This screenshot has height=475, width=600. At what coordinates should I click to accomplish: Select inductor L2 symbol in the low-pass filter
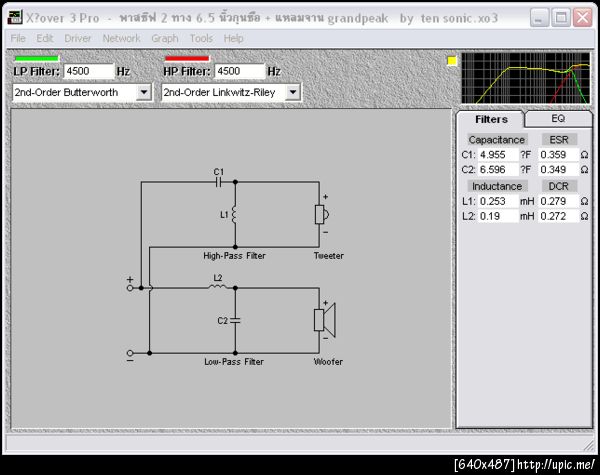tap(218, 286)
